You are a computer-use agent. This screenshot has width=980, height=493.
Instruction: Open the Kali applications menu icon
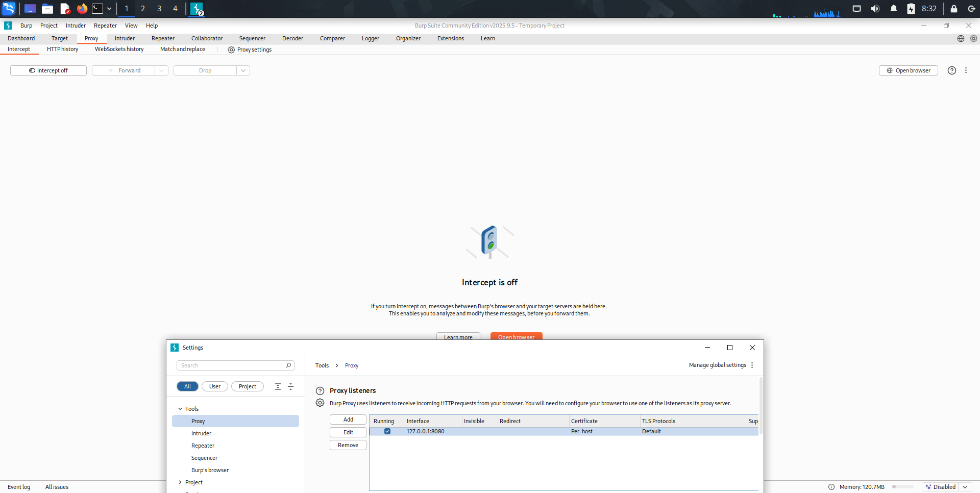pos(9,9)
